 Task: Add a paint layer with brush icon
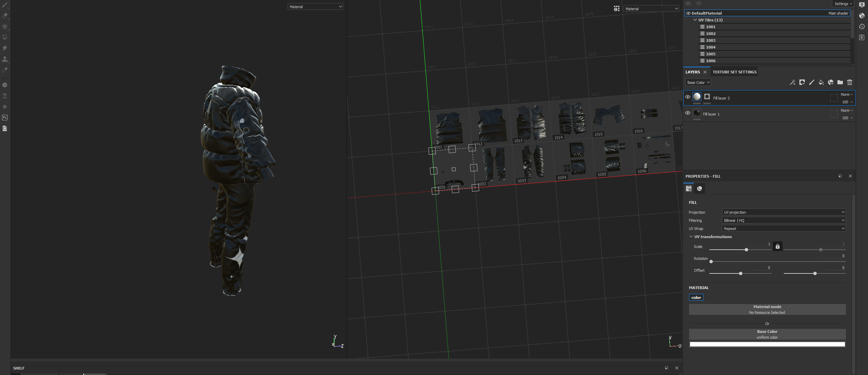(x=811, y=82)
